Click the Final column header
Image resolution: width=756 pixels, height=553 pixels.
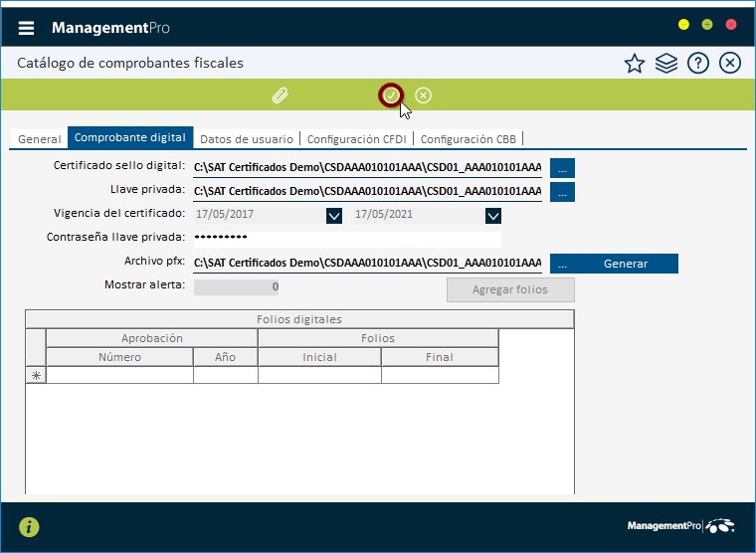click(x=440, y=357)
